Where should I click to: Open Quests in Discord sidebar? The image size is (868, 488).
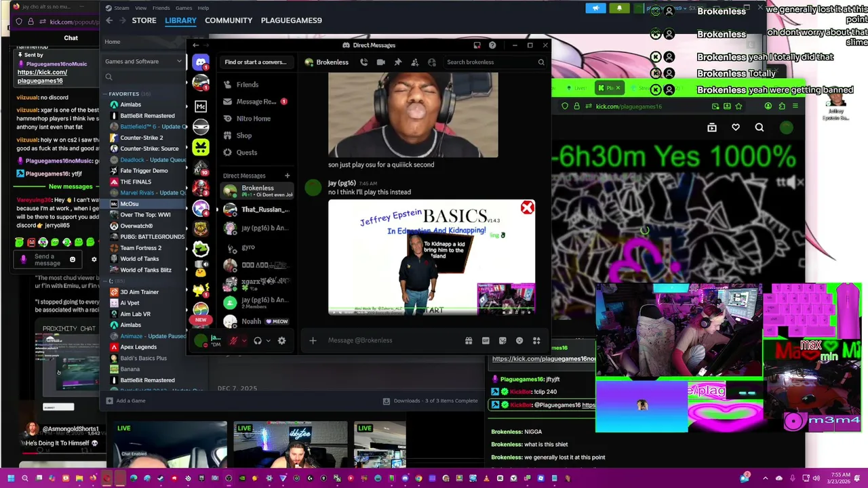[257, 152]
